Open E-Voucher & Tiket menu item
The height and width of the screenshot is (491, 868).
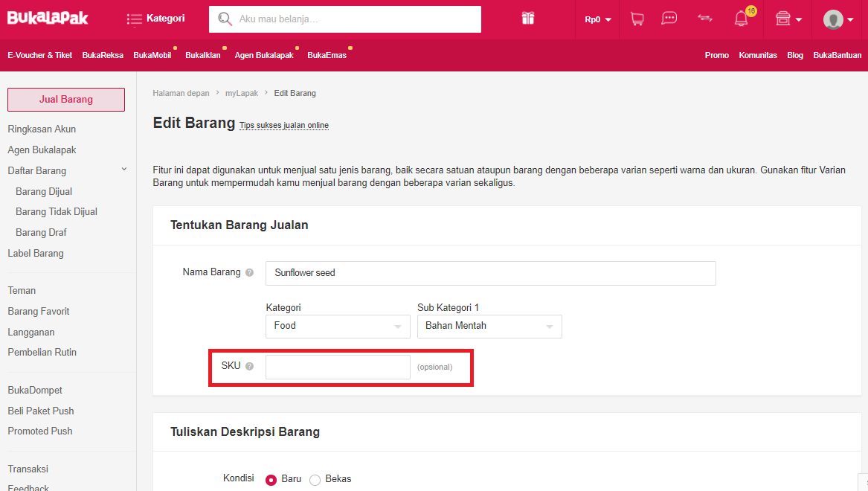40,55
